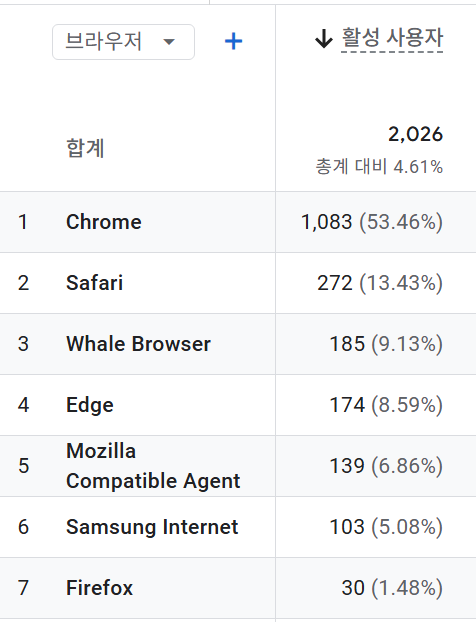
Task: Select the Safari browser row
Action: 238,283
